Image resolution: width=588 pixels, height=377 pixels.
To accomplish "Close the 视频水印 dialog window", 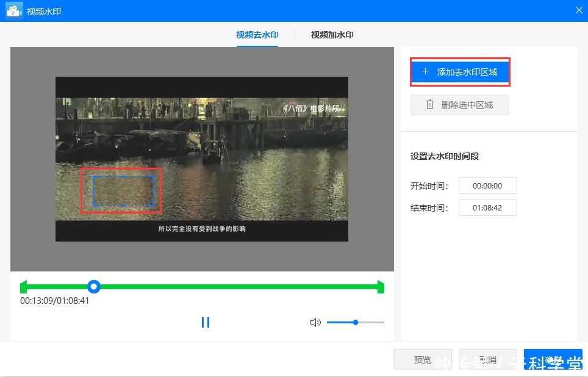I will click(x=579, y=10).
